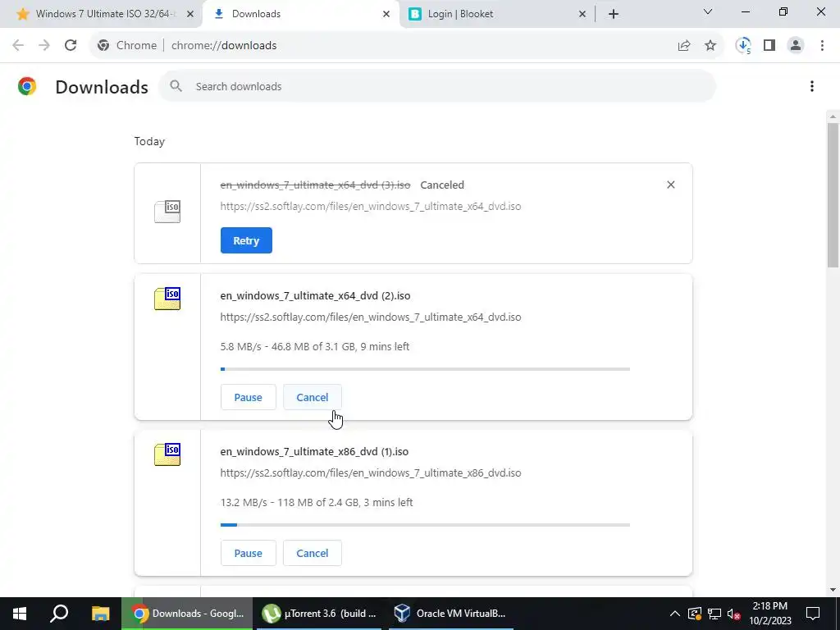The height and width of the screenshot is (630, 840).
Task: Click the browser forward arrow
Action: click(44, 45)
